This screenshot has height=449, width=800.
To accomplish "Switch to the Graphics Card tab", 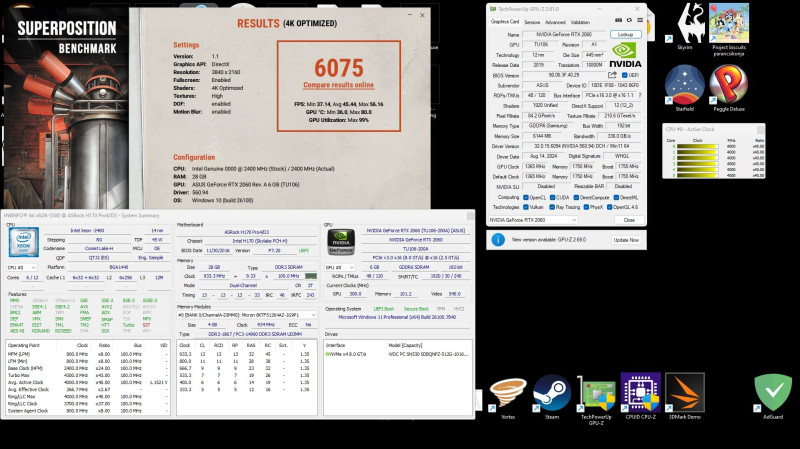I will [x=505, y=22].
